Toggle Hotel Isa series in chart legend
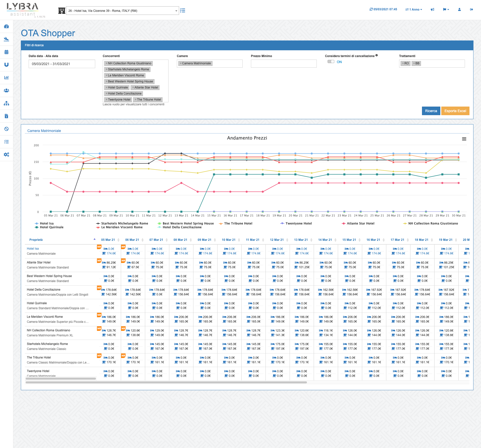481x448 pixels. tap(44, 223)
